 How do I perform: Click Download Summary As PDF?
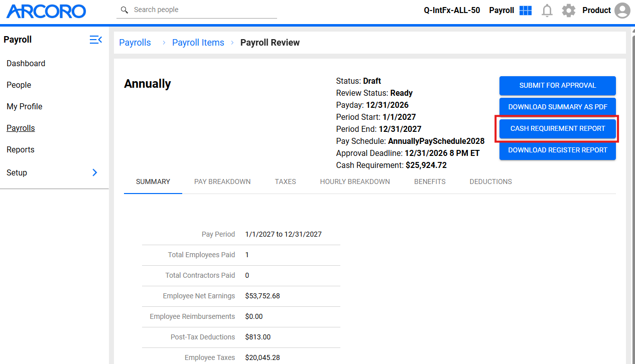[x=558, y=107]
